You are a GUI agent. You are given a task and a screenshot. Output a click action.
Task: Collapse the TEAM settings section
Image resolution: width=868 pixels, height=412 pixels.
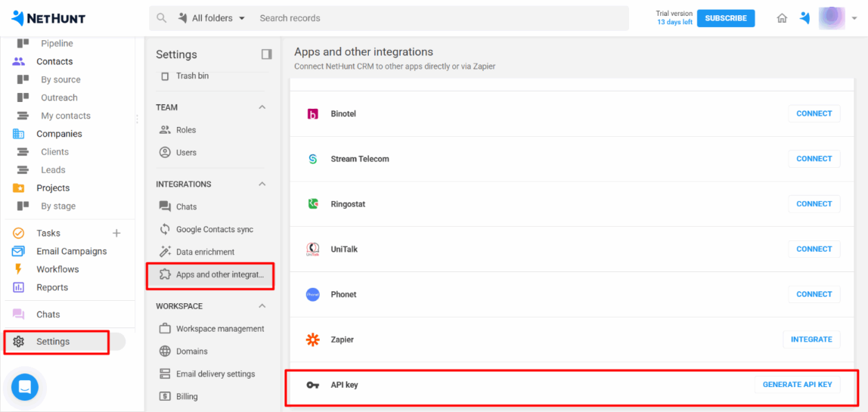262,107
